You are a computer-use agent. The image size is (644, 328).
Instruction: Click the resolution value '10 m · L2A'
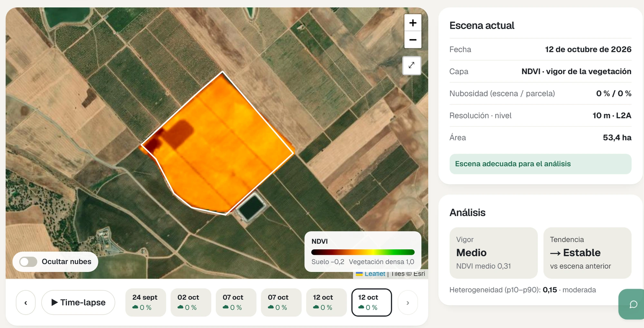[x=612, y=115]
